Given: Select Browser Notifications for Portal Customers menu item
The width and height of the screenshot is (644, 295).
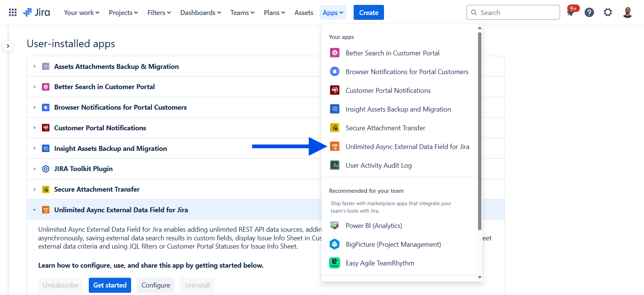Looking at the screenshot, I should click(399, 72).
